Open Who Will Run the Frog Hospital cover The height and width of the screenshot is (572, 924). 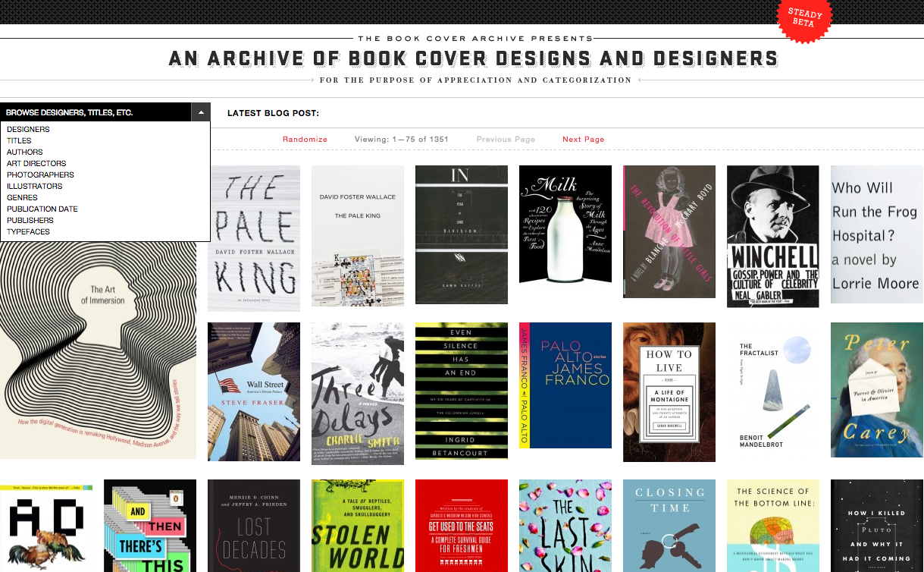pyautogui.click(x=877, y=234)
